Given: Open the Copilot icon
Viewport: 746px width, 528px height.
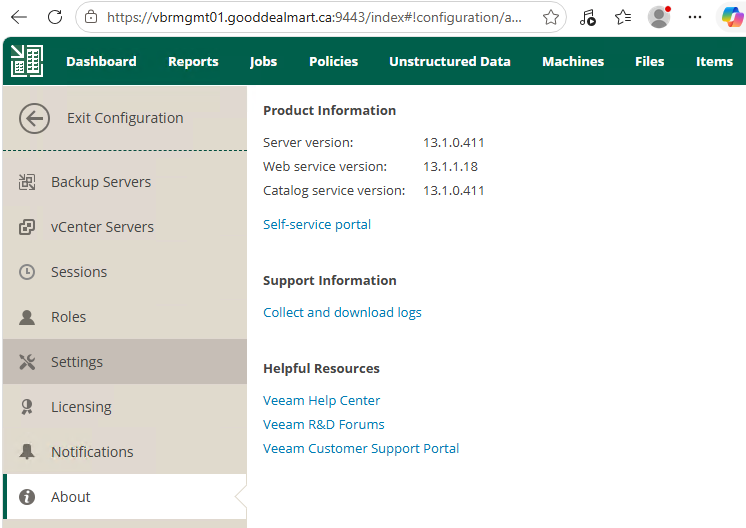Looking at the screenshot, I should [x=732, y=18].
